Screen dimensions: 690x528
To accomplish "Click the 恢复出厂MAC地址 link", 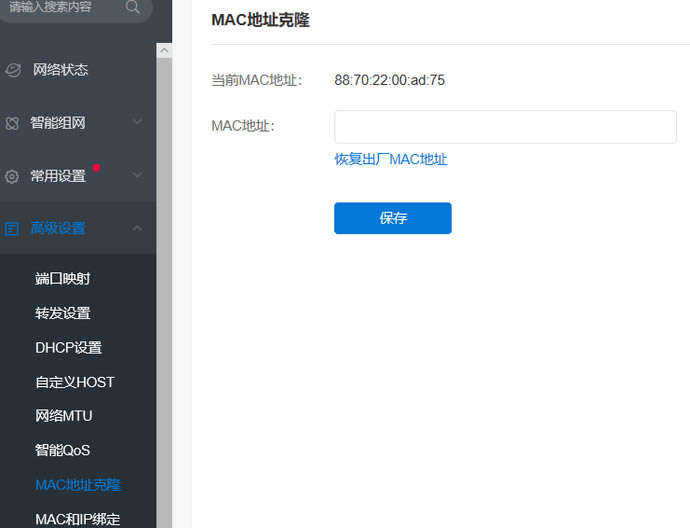I will [391, 159].
